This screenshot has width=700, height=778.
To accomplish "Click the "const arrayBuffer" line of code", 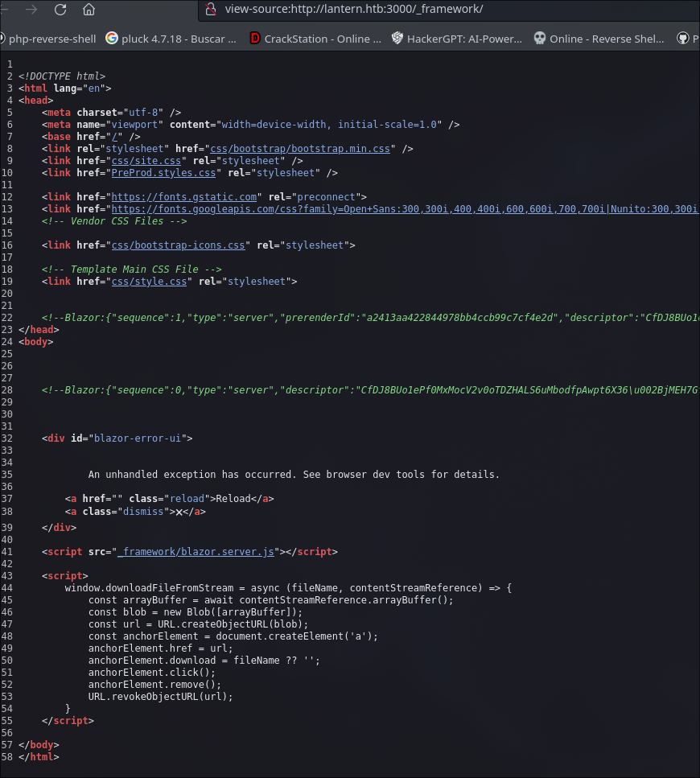I will (x=271, y=600).
